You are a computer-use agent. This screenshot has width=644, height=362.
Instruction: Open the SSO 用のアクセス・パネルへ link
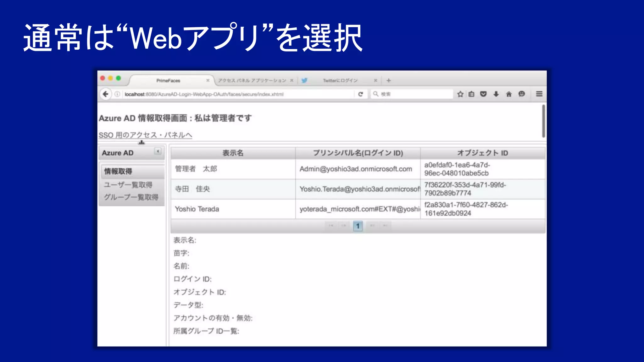pyautogui.click(x=145, y=135)
